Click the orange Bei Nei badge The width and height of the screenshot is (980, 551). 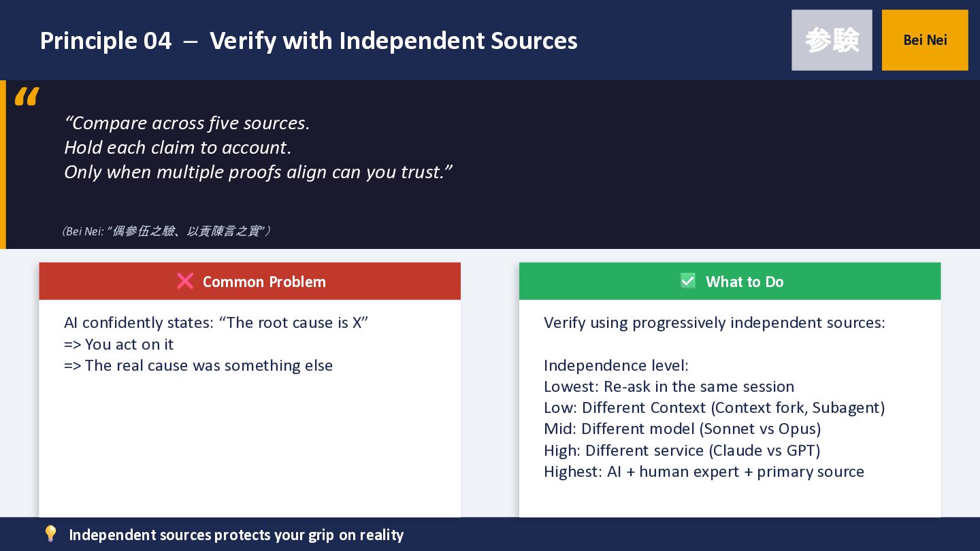[x=925, y=40]
